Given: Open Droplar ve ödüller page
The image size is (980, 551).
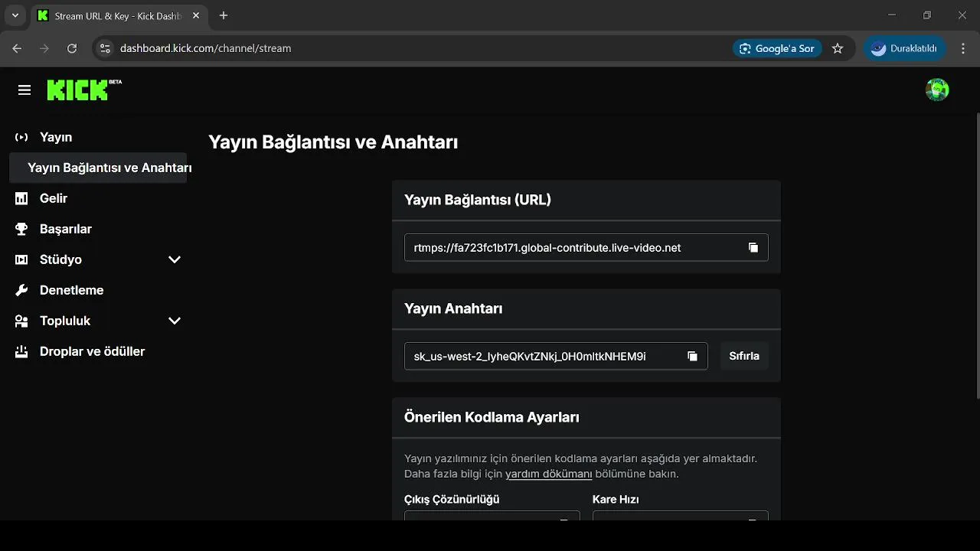Looking at the screenshot, I should 92,351.
